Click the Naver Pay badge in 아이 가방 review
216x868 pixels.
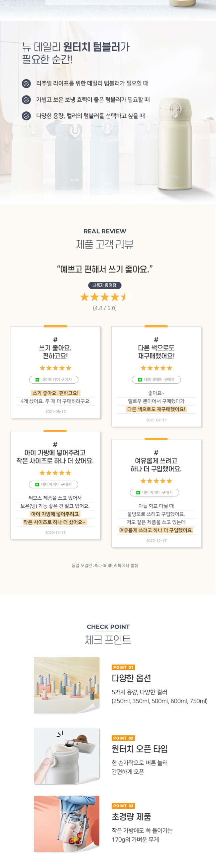tap(53, 484)
